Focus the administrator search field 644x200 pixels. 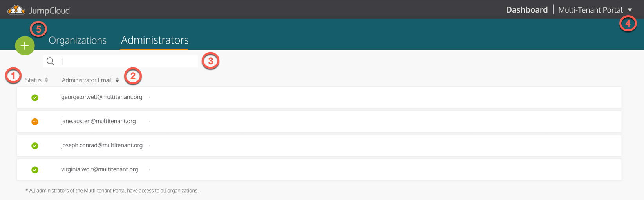coord(121,61)
